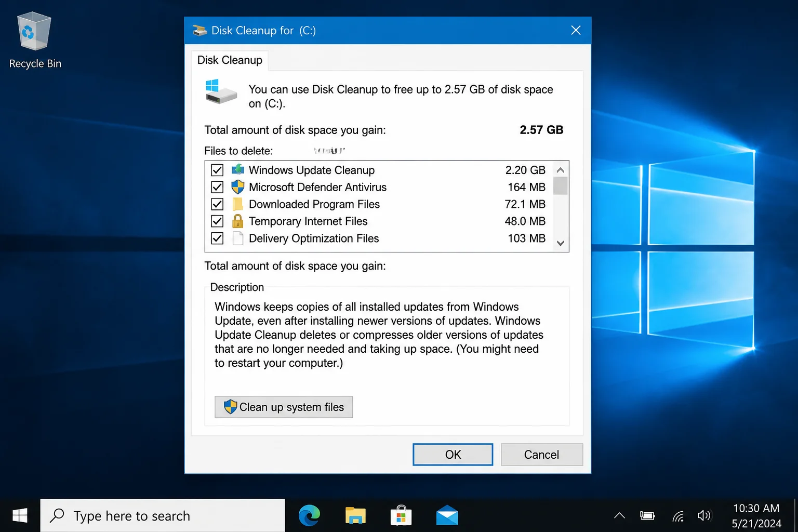Screen dimensions: 798x532
Task: Click the Delivery Optimization Files page icon
Action: pyautogui.click(x=237, y=238)
